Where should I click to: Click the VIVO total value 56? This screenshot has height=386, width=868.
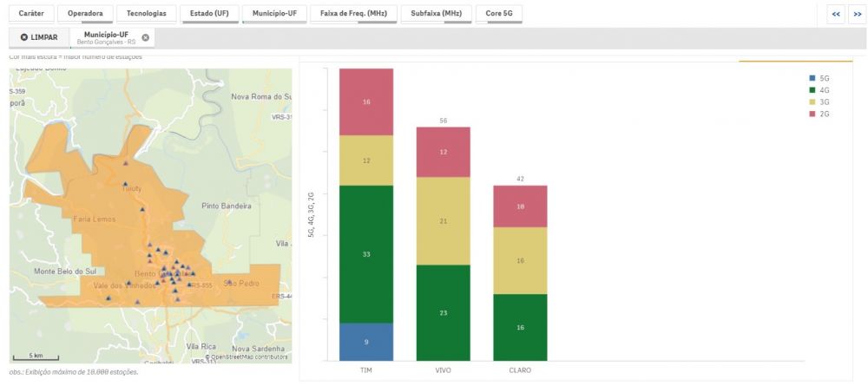coord(444,121)
